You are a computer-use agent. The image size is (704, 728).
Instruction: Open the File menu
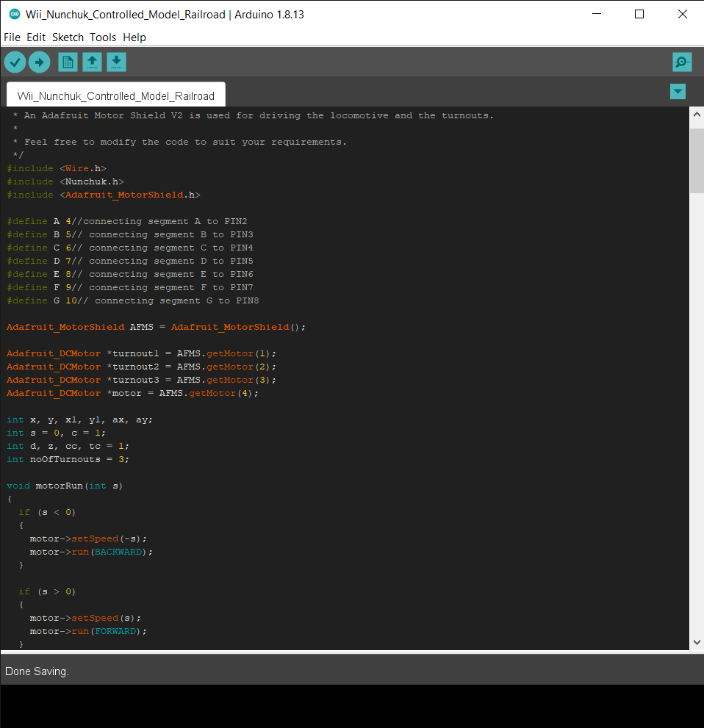[12, 37]
